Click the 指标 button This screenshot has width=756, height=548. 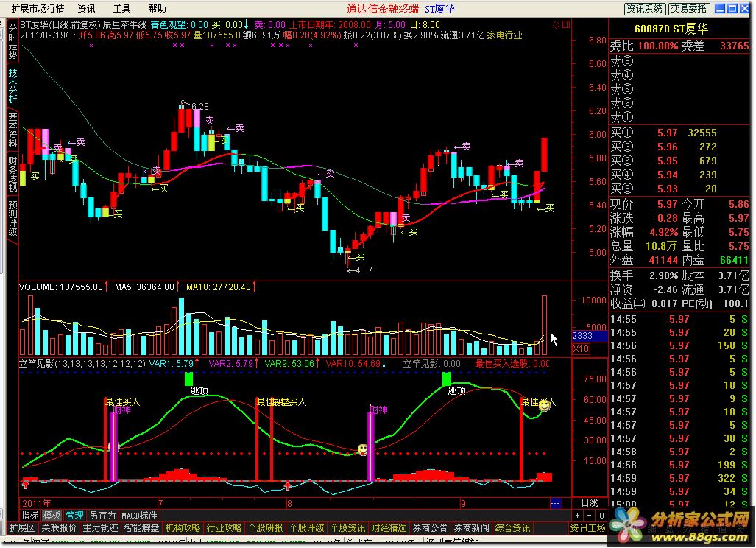(29, 516)
